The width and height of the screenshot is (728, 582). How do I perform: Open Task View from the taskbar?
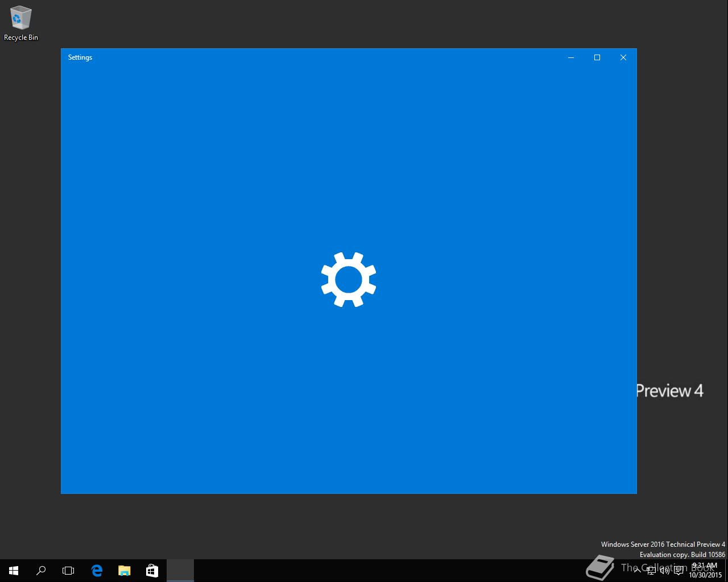pyautogui.click(x=68, y=571)
